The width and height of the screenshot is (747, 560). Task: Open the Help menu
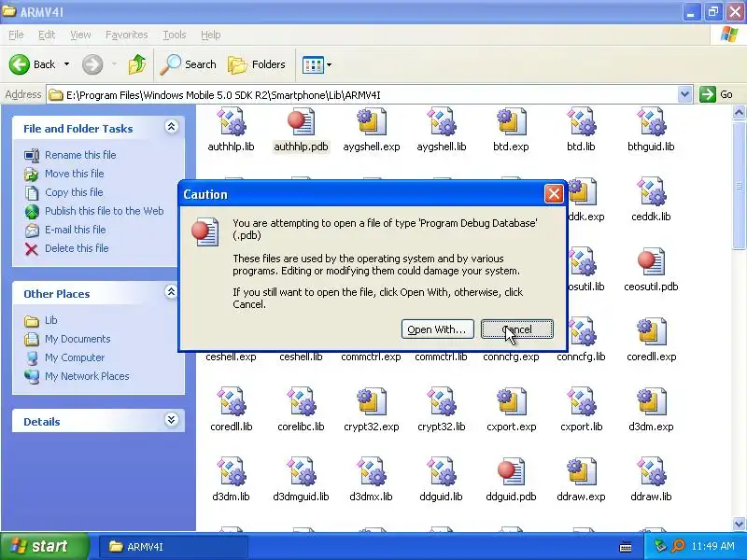(x=211, y=35)
